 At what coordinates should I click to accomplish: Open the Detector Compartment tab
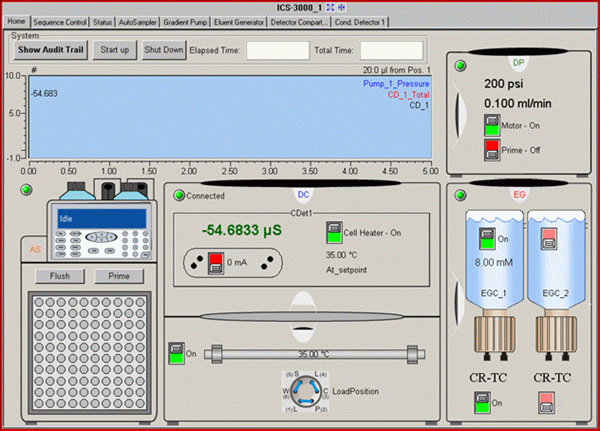pyautogui.click(x=299, y=22)
